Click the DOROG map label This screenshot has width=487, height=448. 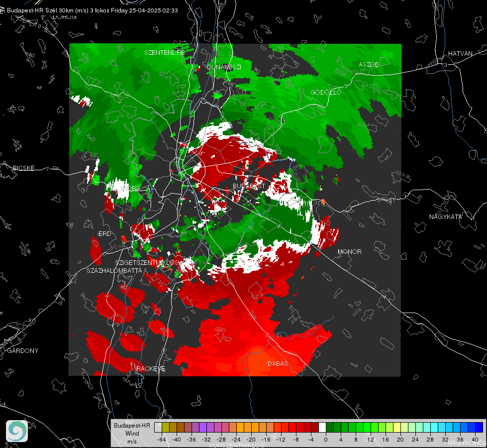(65, 17)
